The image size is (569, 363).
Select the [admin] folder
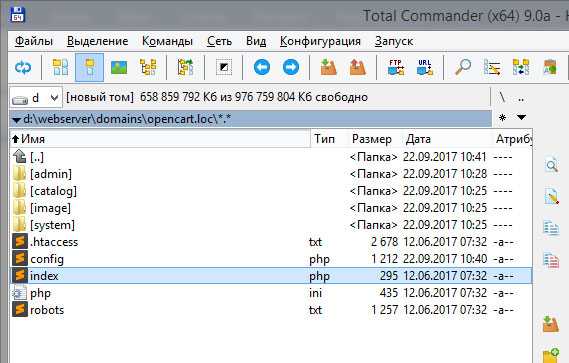click(271, 174)
